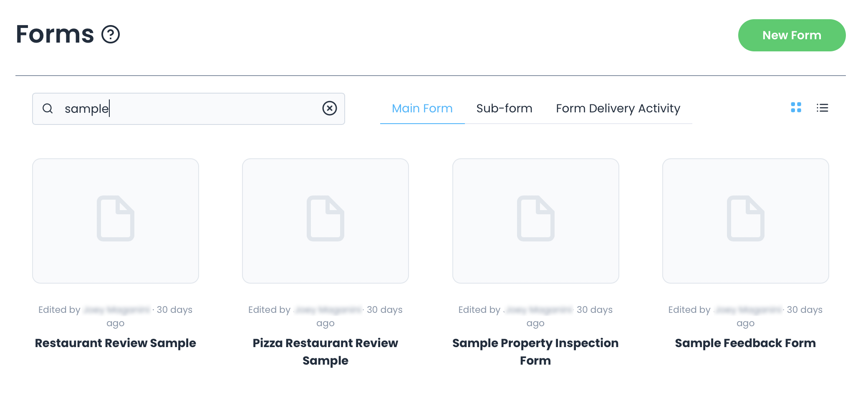Click the Restaurant Review Sample title

pyautogui.click(x=116, y=343)
